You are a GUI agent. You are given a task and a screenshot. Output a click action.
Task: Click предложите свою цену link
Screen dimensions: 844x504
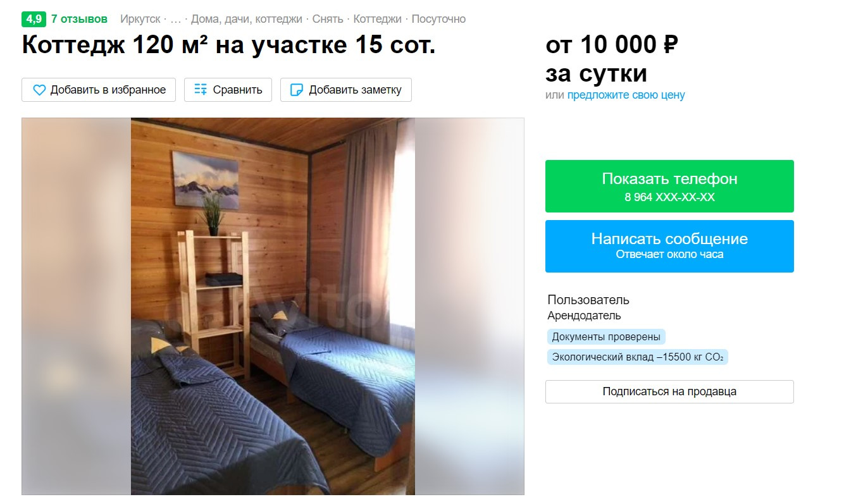(x=626, y=95)
